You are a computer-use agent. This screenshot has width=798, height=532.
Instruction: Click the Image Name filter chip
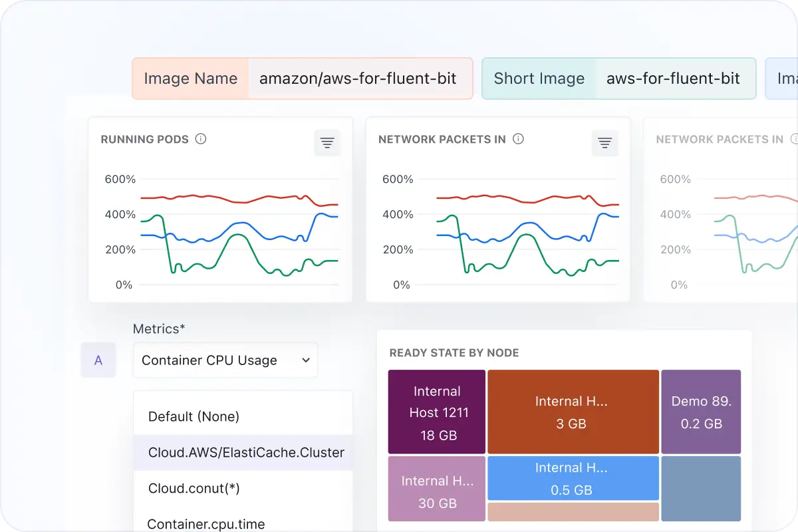(190, 78)
